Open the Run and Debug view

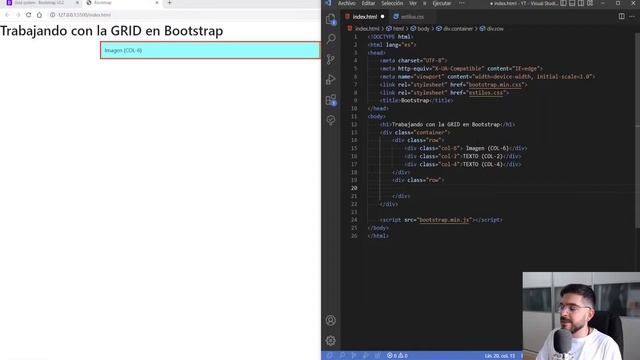331,79
